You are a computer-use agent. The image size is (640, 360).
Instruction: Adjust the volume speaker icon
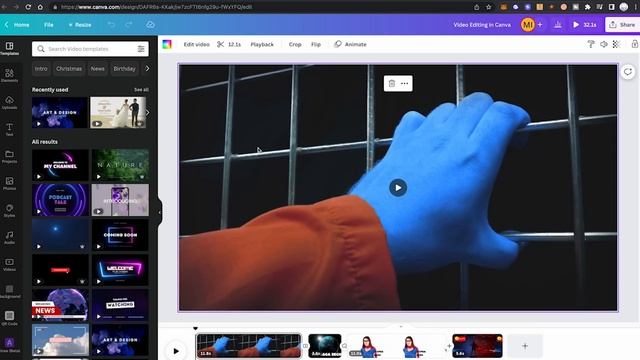tap(604, 44)
